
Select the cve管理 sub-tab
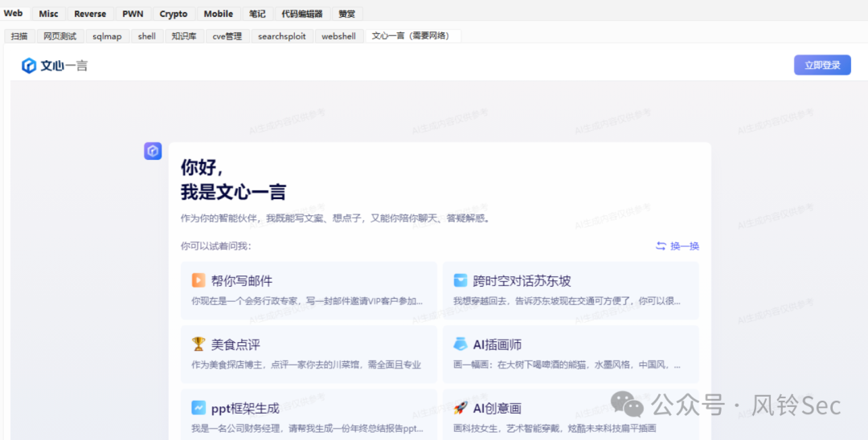click(227, 36)
